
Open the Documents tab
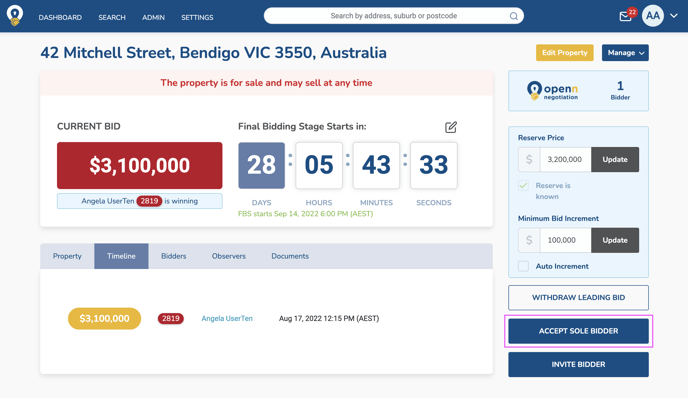pos(290,256)
